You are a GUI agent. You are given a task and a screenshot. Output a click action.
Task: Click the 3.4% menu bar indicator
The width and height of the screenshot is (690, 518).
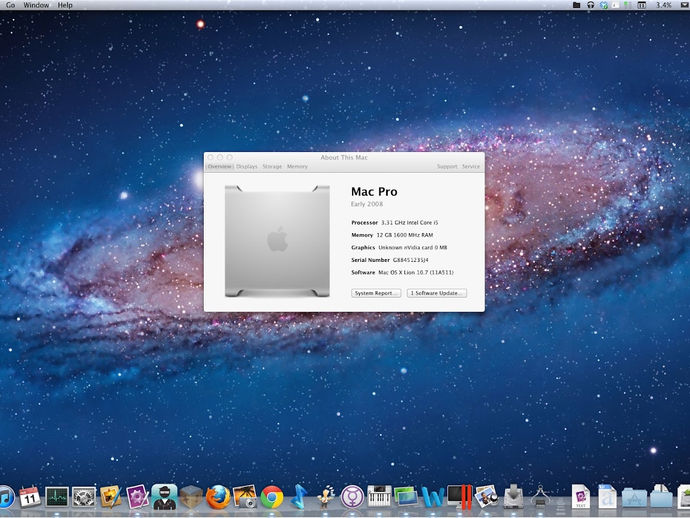point(663,5)
